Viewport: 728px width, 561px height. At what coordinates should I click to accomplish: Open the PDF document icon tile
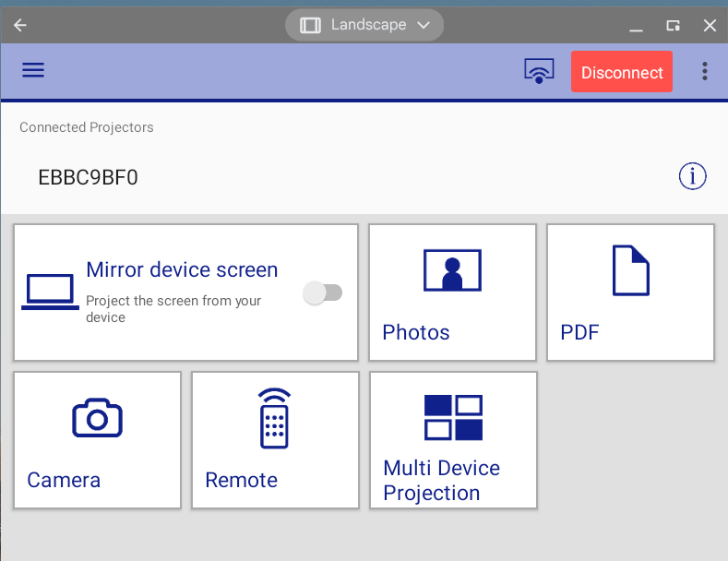[x=630, y=270]
